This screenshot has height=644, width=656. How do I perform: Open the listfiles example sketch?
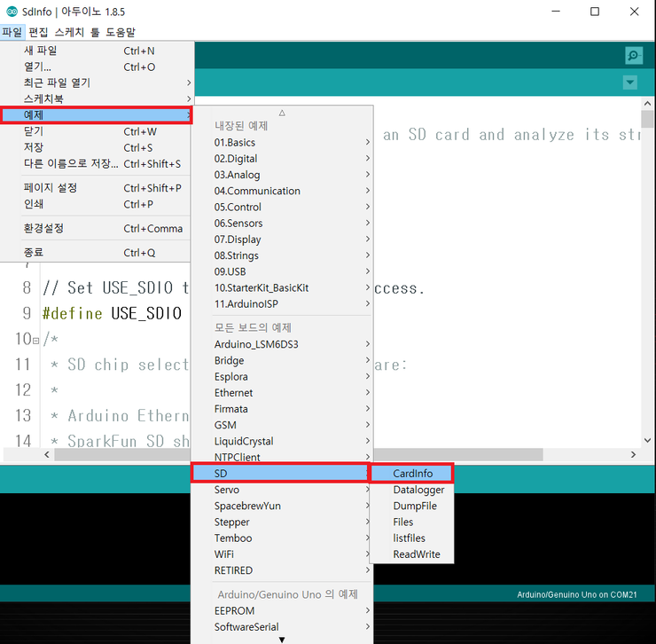pos(411,538)
